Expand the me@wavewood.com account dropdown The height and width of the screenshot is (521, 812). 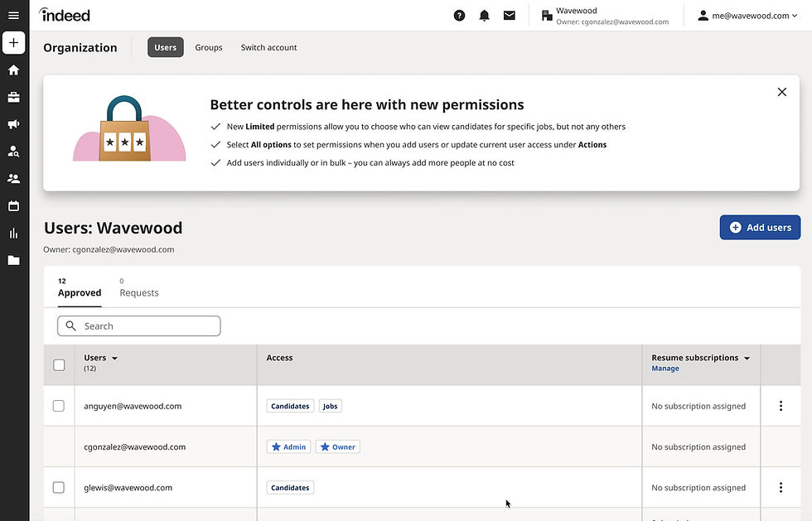(795, 16)
